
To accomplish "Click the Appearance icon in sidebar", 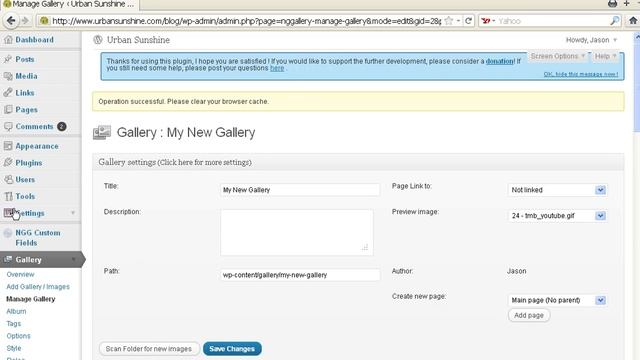I will (x=8, y=146).
